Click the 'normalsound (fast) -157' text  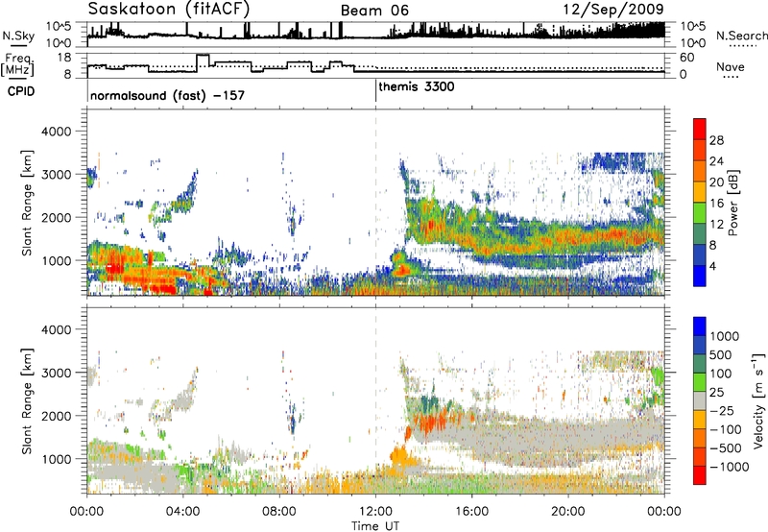pos(167,95)
